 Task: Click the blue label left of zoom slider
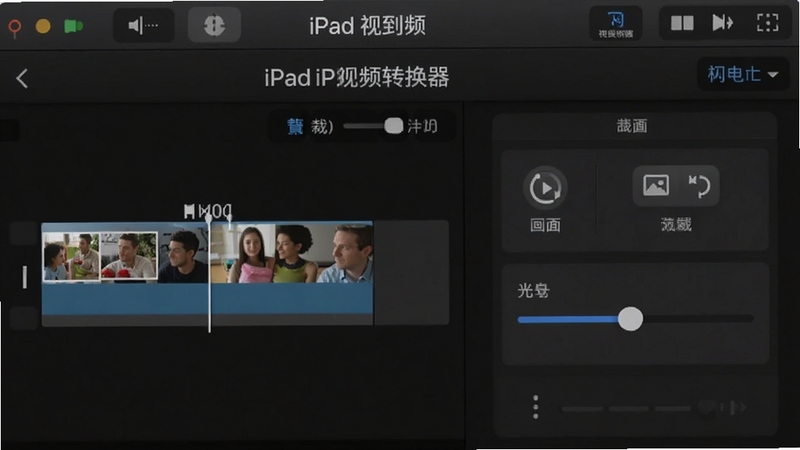[295, 126]
